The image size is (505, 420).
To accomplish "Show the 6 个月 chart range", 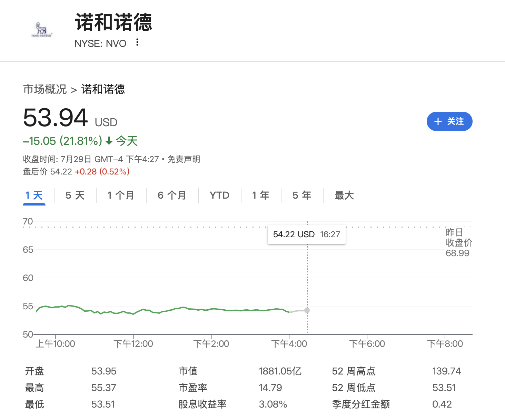I will (172, 196).
